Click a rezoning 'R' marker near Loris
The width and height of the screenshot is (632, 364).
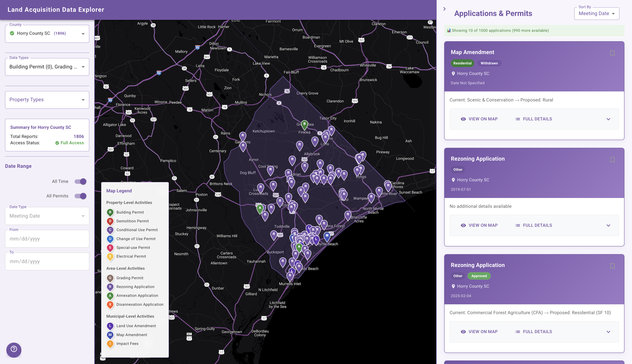[325, 137]
